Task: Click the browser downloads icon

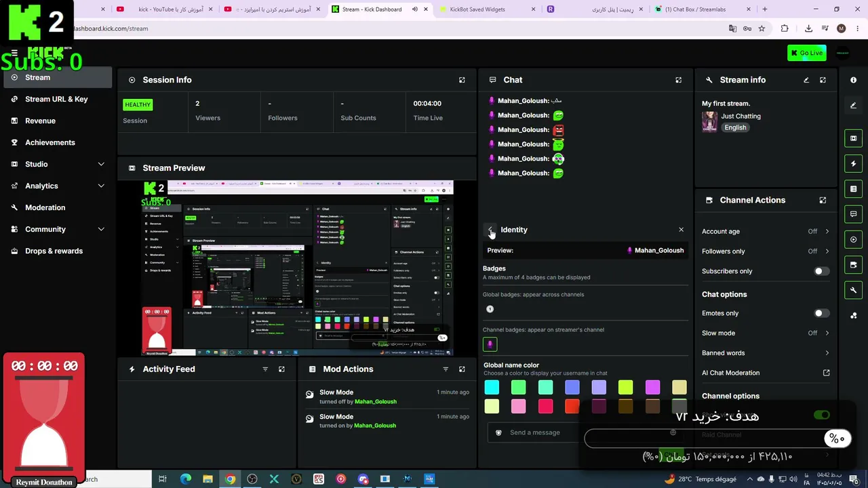Action: tap(808, 28)
